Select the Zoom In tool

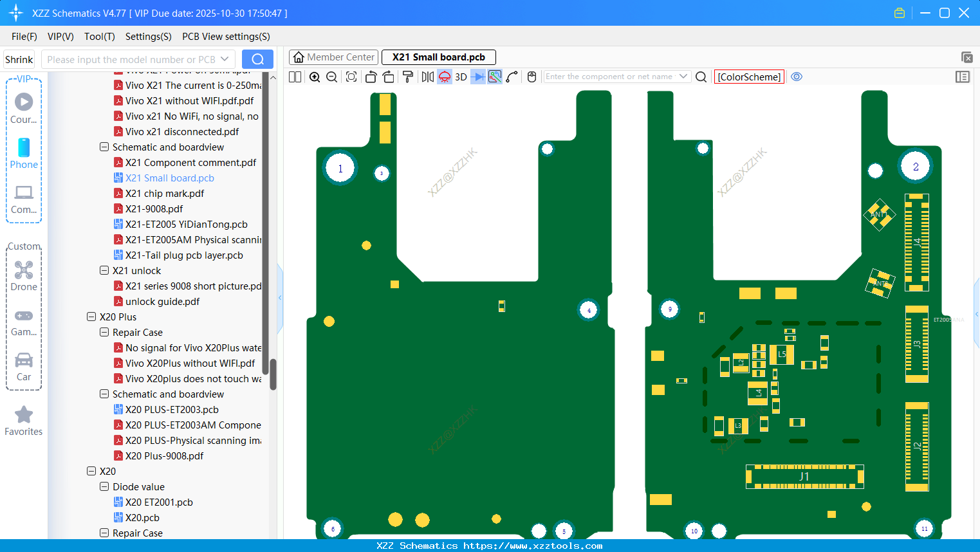315,77
